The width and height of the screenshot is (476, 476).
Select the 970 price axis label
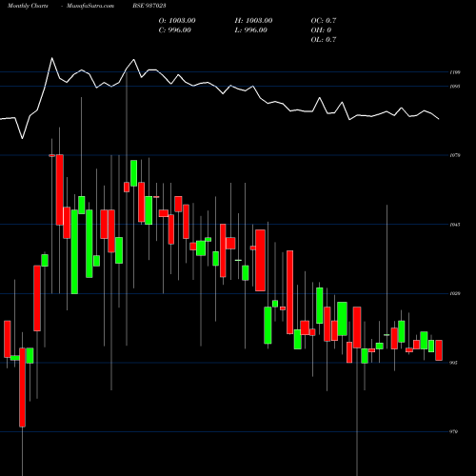click(453, 431)
